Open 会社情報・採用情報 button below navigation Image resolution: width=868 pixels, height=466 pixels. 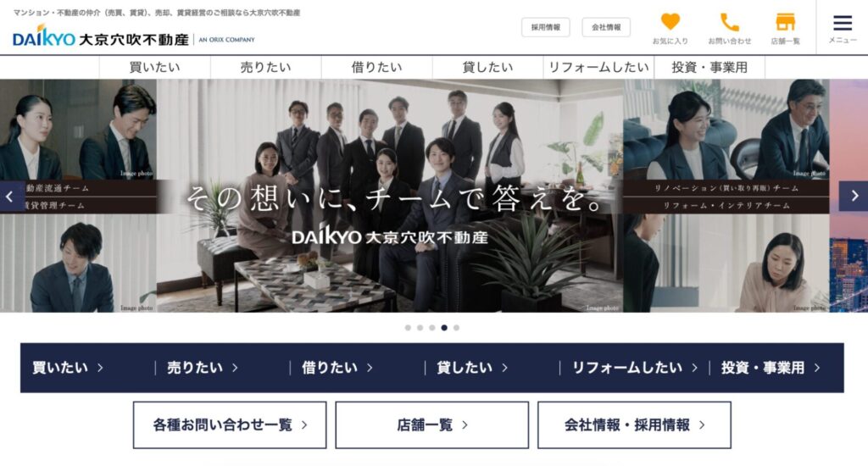[x=634, y=425]
